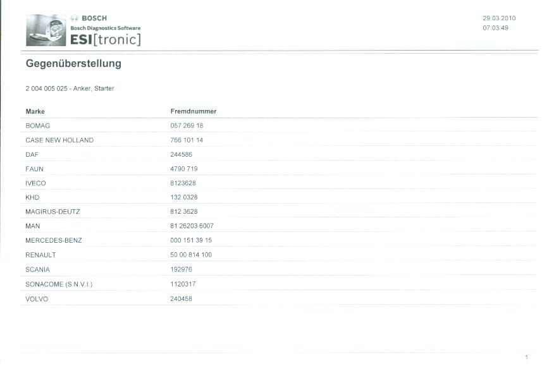Click the date 29.03.2010
This screenshot has height=392, width=554.
click(499, 18)
